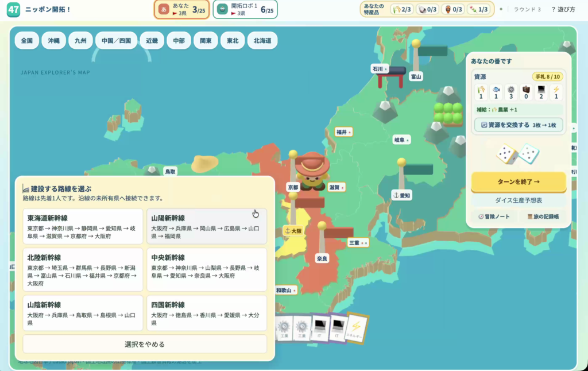Open the 旅の記録帳

pos(543,217)
